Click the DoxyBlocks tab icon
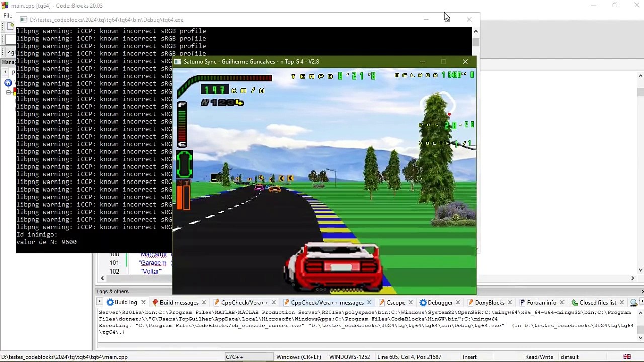Screen dimensions: 644x362 (470, 302)
